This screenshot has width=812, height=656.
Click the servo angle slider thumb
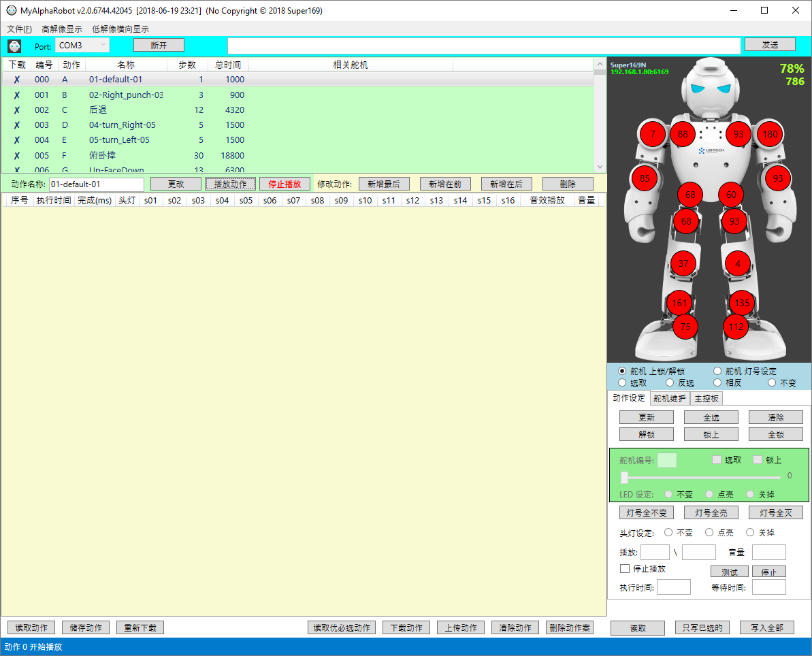click(624, 477)
